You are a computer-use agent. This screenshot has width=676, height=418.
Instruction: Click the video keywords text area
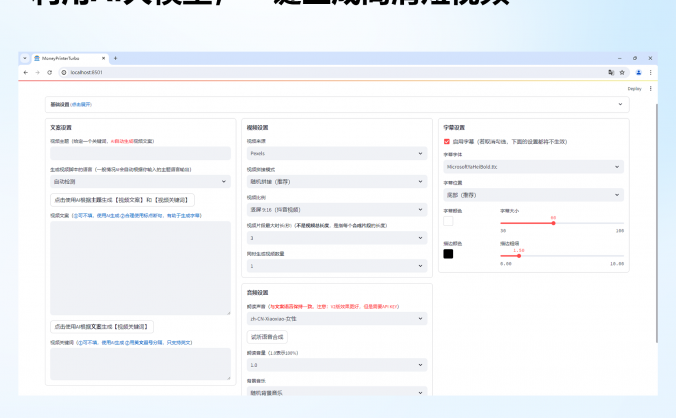[141, 364]
